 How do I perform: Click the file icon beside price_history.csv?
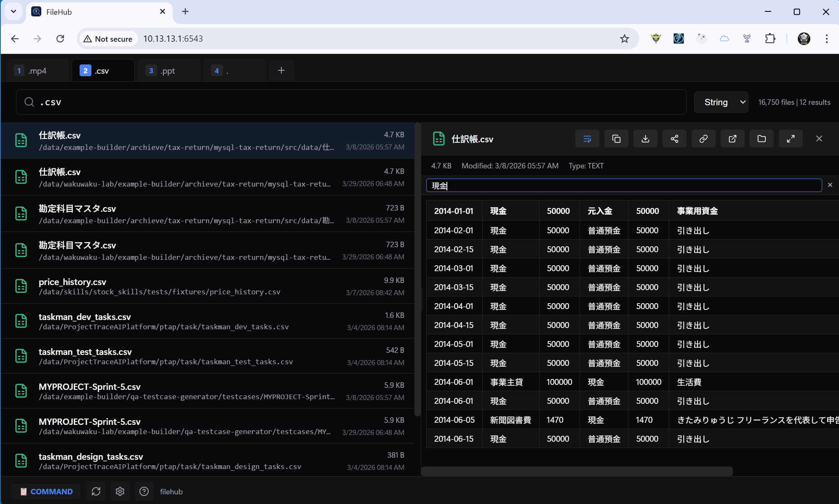21,286
